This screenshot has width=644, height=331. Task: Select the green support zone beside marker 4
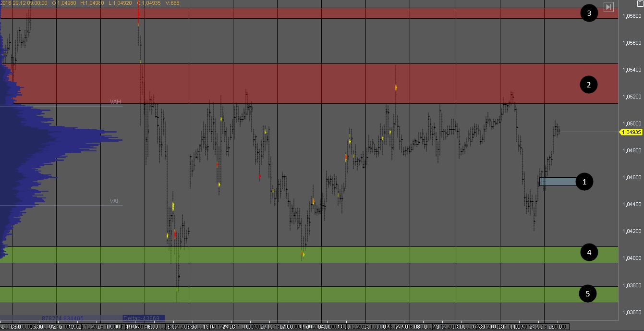[336, 255]
